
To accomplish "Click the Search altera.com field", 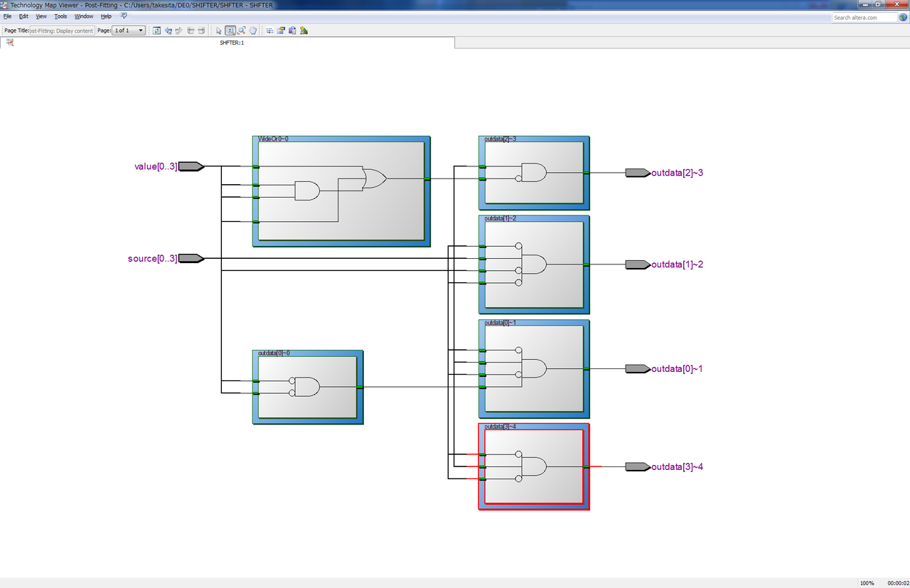I will point(865,17).
